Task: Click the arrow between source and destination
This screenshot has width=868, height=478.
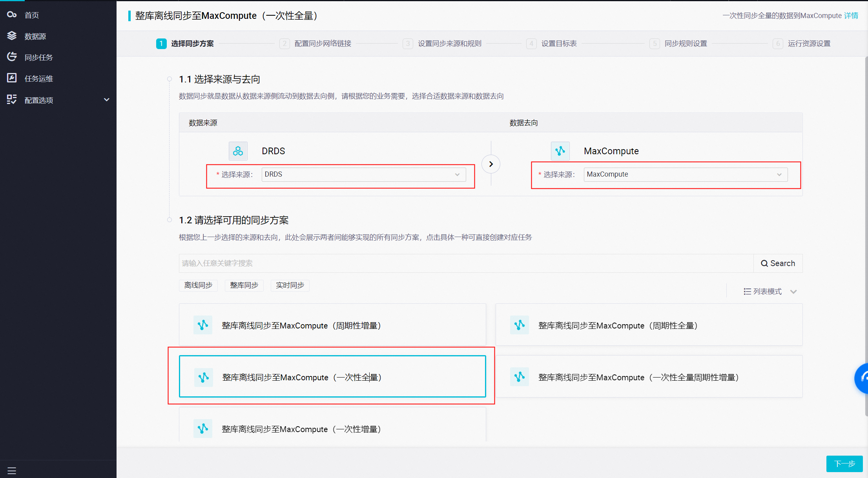Action: tap(491, 164)
